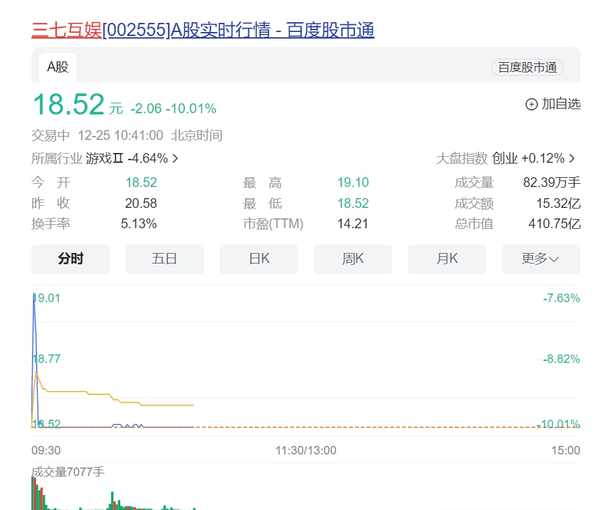
Task: Click the 百度股市通 badge on right
Action: [527, 68]
